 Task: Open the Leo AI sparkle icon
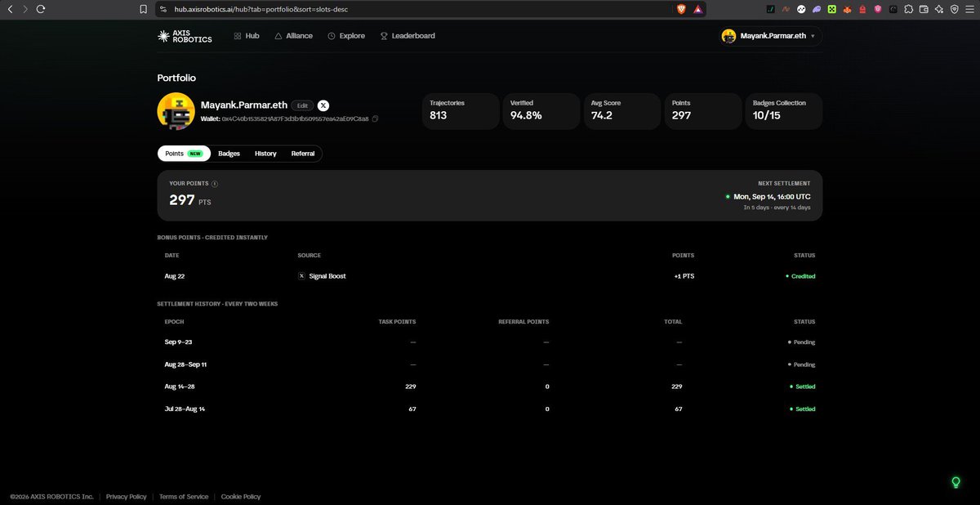pyautogui.click(x=939, y=9)
